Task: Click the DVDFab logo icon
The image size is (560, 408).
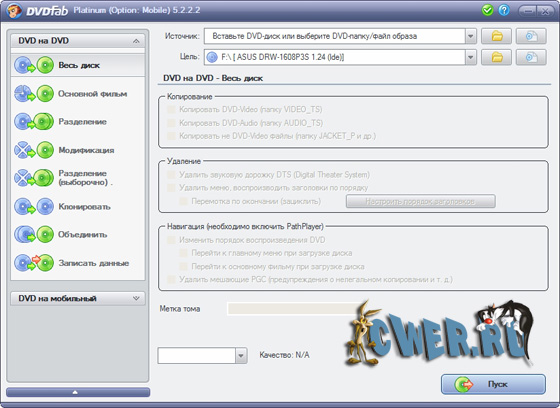Action: (14, 10)
